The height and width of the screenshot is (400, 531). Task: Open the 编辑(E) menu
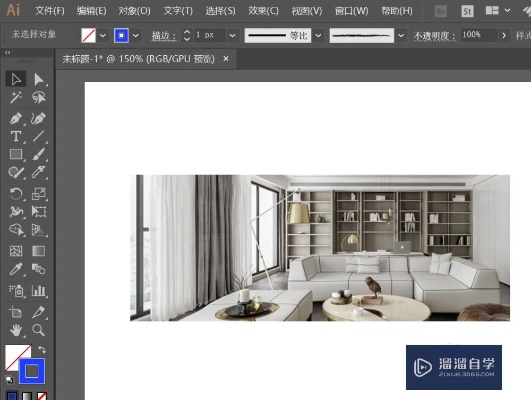point(91,11)
